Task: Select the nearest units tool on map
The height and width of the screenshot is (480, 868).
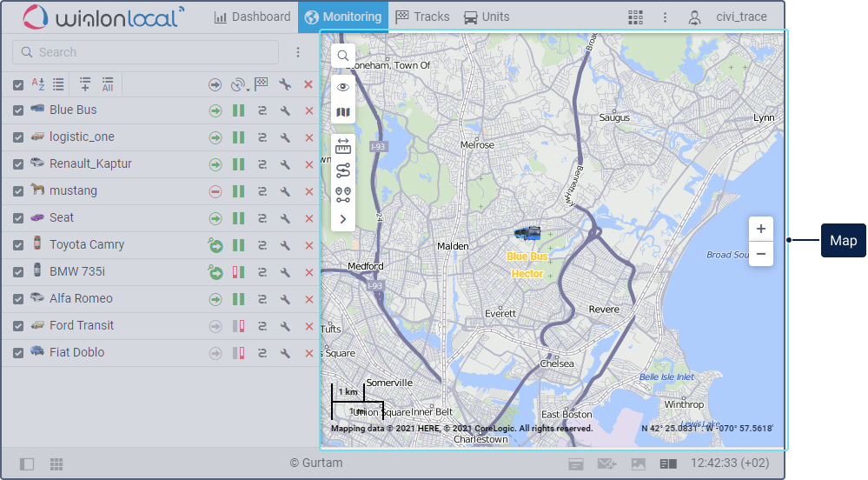Action: point(343,195)
